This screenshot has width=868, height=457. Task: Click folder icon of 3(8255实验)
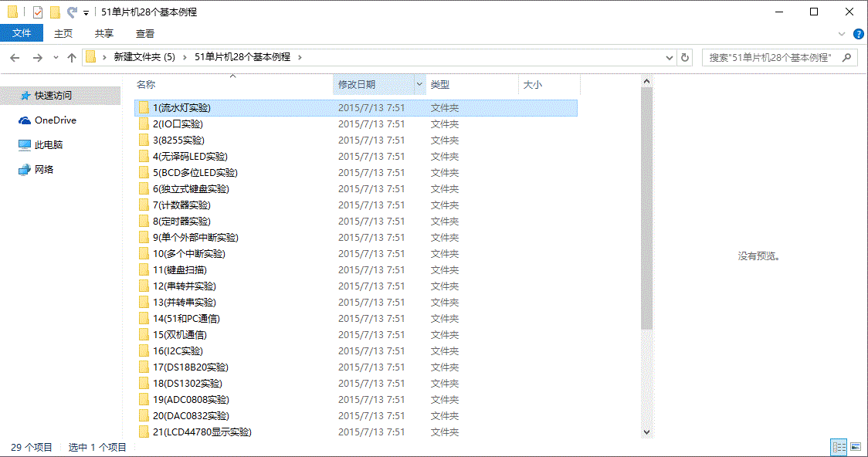point(144,140)
